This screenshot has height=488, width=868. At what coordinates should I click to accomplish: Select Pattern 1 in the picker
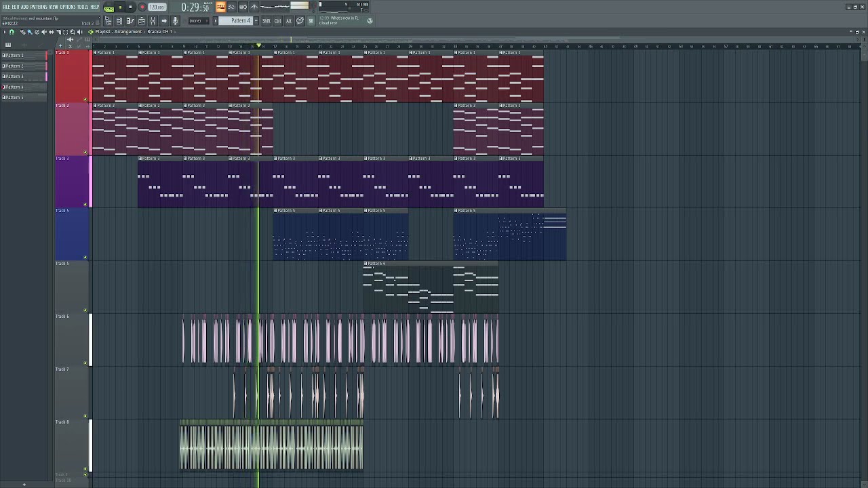pyautogui.click(x=24, y=56)
